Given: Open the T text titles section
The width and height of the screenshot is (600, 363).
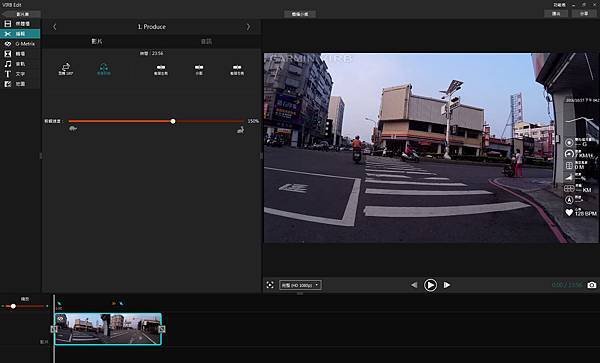Looking at the screenshot, I should [20, 74].
